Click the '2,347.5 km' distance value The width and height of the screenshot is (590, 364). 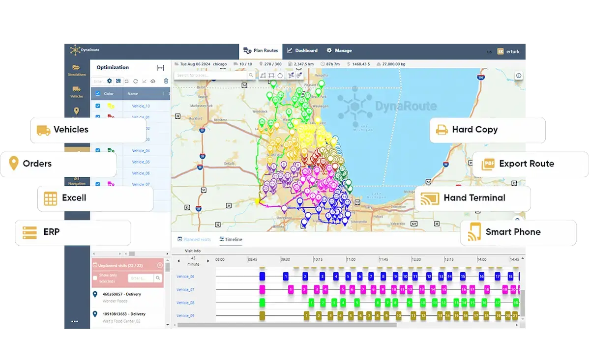coord(304,64)
